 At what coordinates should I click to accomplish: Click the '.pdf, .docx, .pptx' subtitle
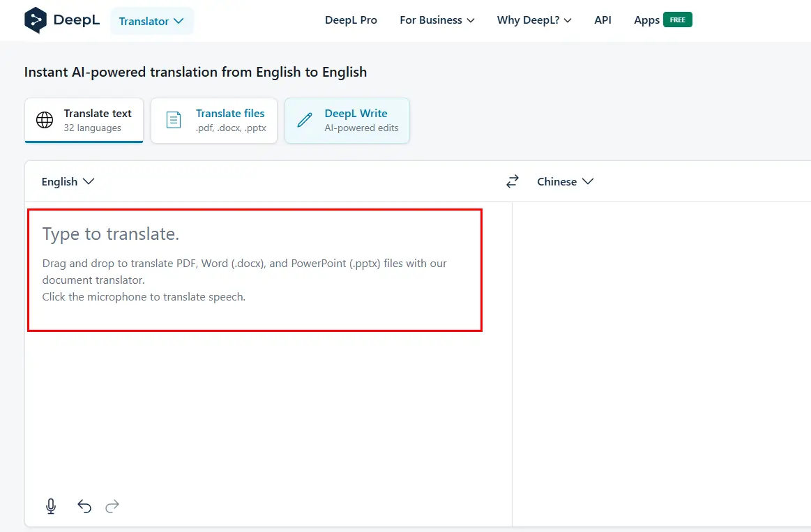[x=231, y=128]
